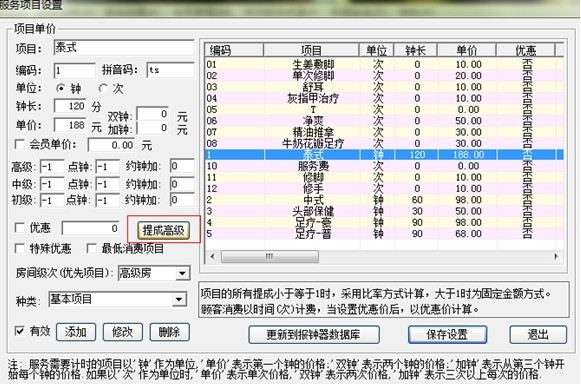Uncheck the 有效 checkbox
581x384 pixels.
pos(19,331)
